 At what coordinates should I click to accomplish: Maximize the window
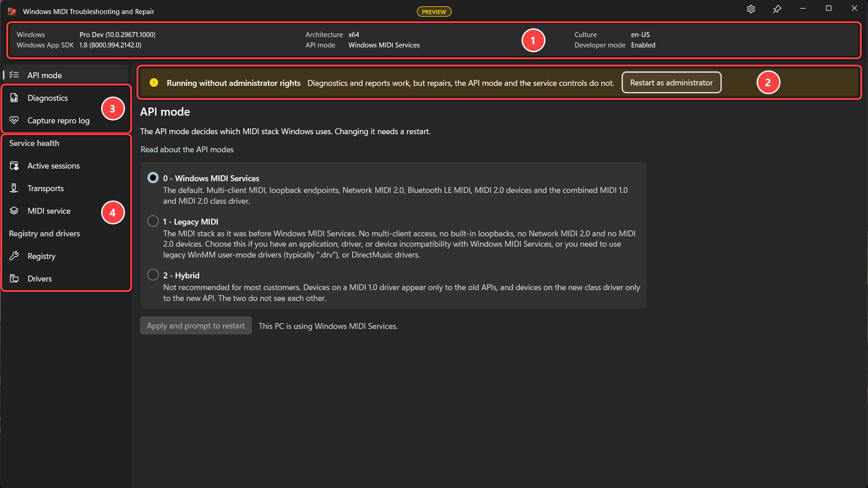[829, 9]
